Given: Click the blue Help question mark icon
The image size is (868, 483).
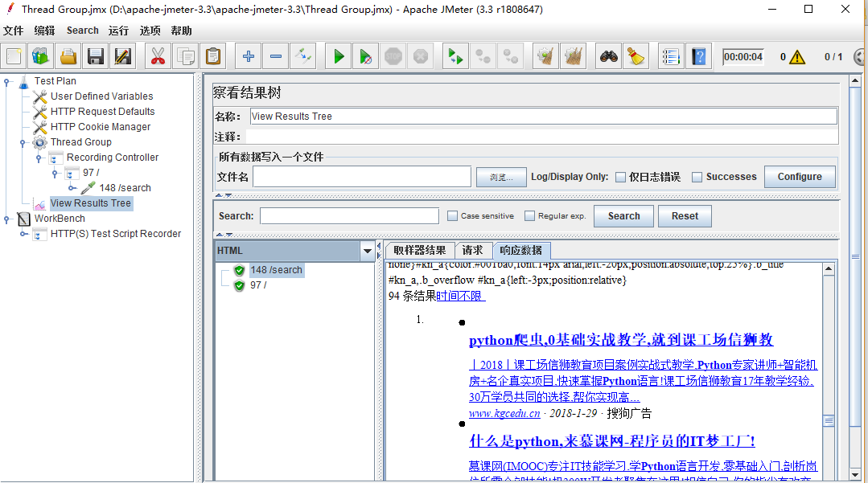Looking at the screenshot, I should 698,56.
